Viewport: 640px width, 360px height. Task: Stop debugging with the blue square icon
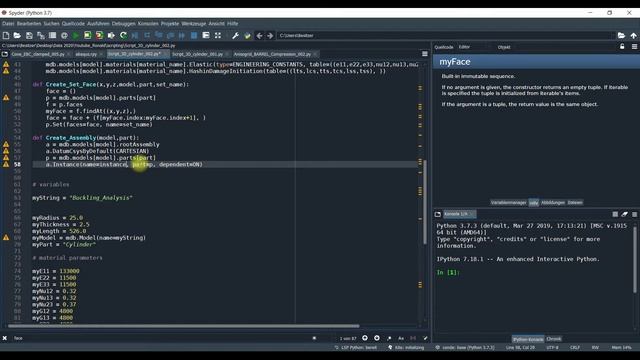(194, 36)
